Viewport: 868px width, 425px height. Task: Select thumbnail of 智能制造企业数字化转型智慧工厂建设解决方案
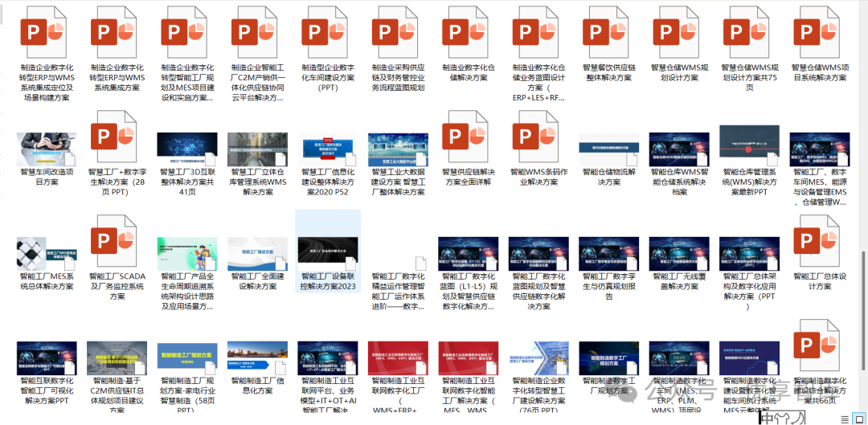pyautogui.click(x=538, y=358)
